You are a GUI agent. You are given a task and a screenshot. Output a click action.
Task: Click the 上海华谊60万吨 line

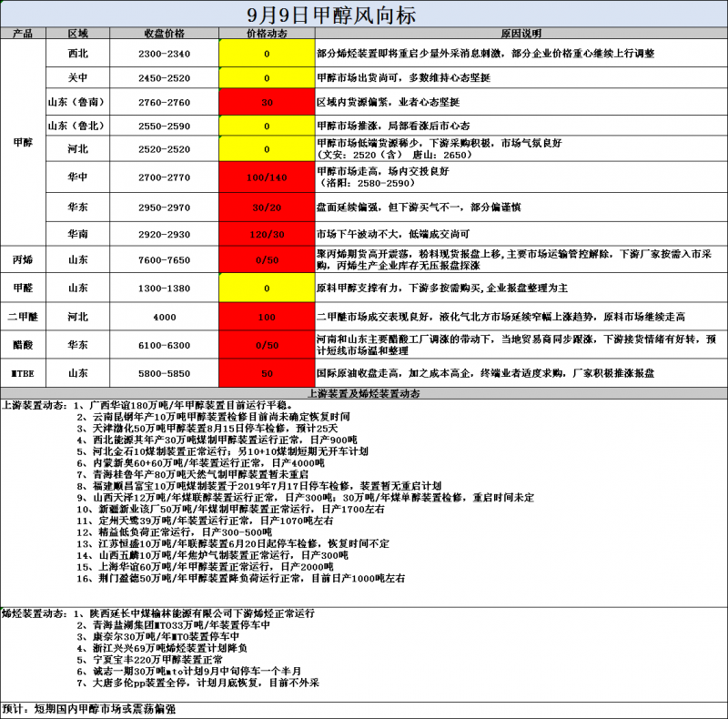point(206,567)
